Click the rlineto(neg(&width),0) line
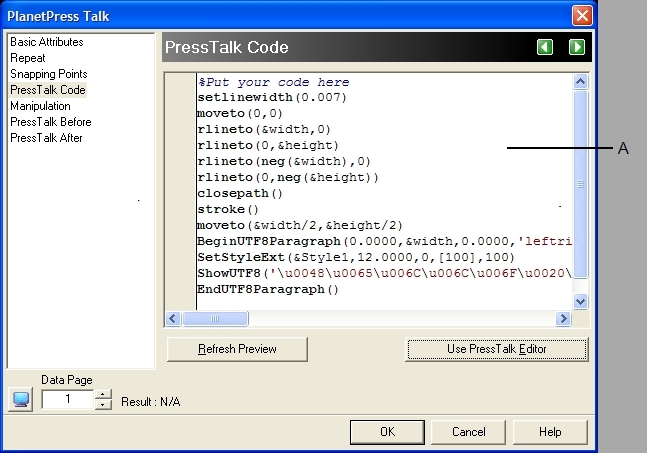 coord(284,161)
